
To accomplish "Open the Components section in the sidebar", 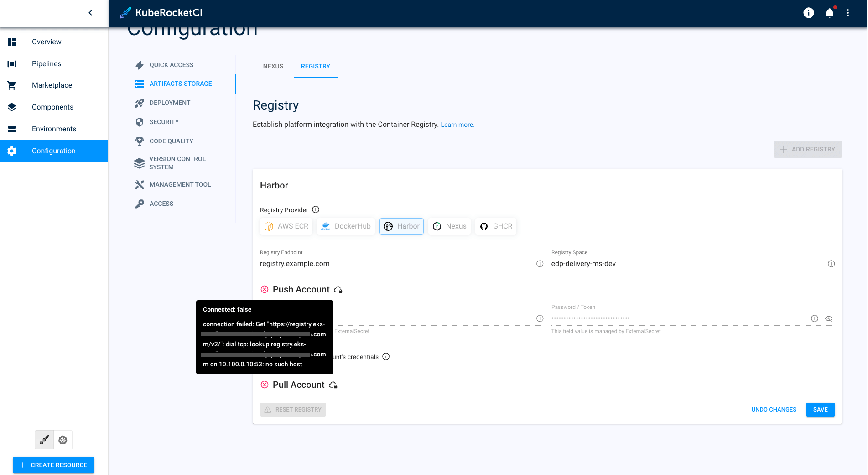I will pyautogui.click(x=52, y=107).
